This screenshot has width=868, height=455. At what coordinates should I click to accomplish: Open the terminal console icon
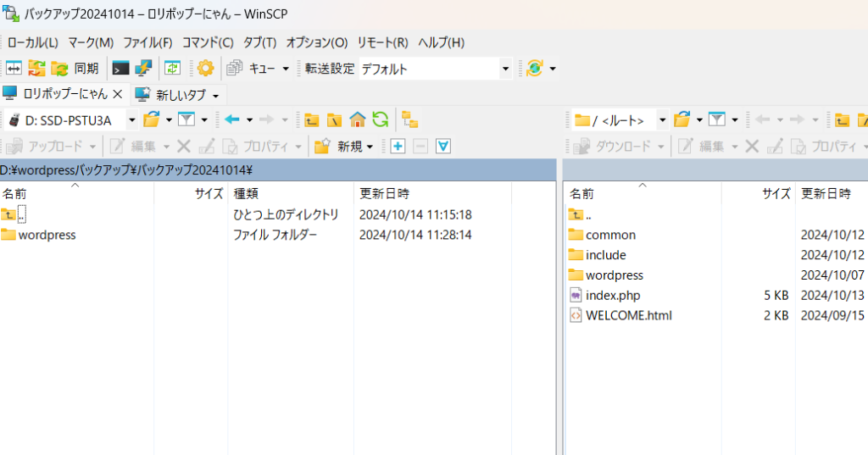click(120, 68)
